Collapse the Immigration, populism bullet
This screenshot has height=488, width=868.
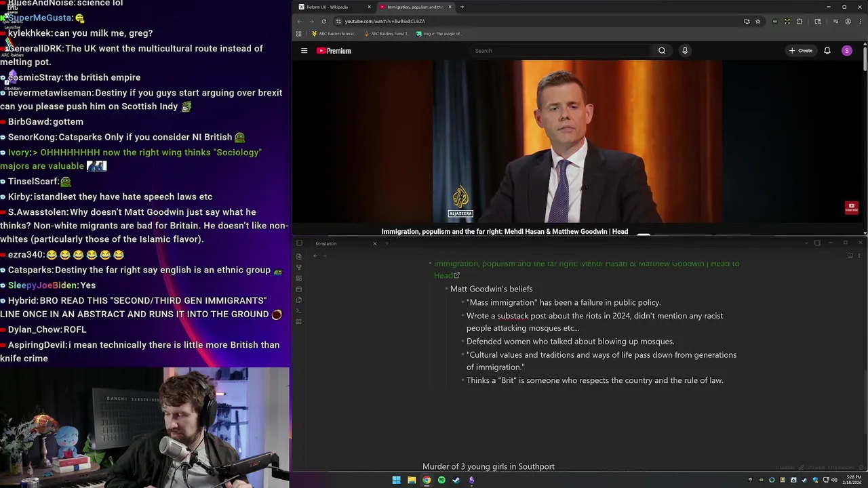point(430,263)
